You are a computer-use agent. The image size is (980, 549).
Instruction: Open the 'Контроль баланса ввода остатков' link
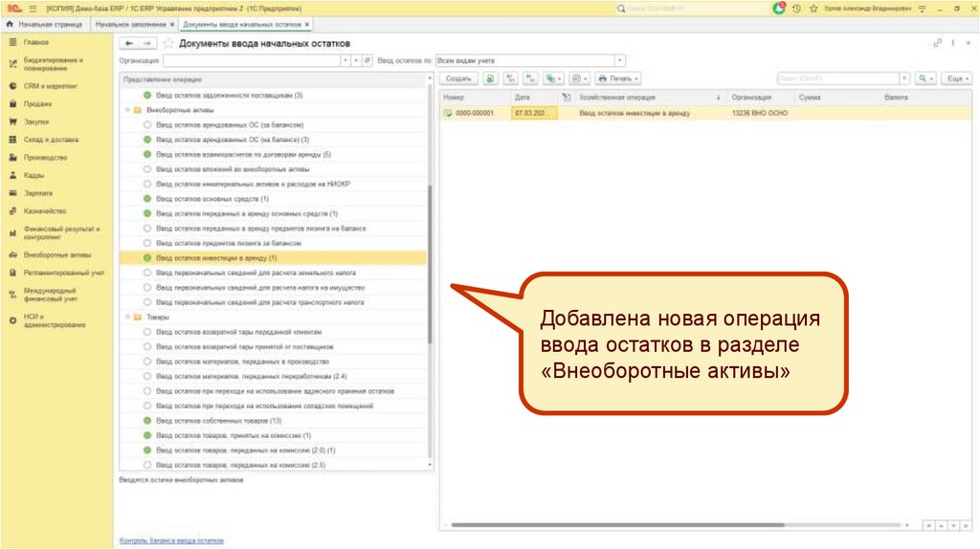(171, 540)
